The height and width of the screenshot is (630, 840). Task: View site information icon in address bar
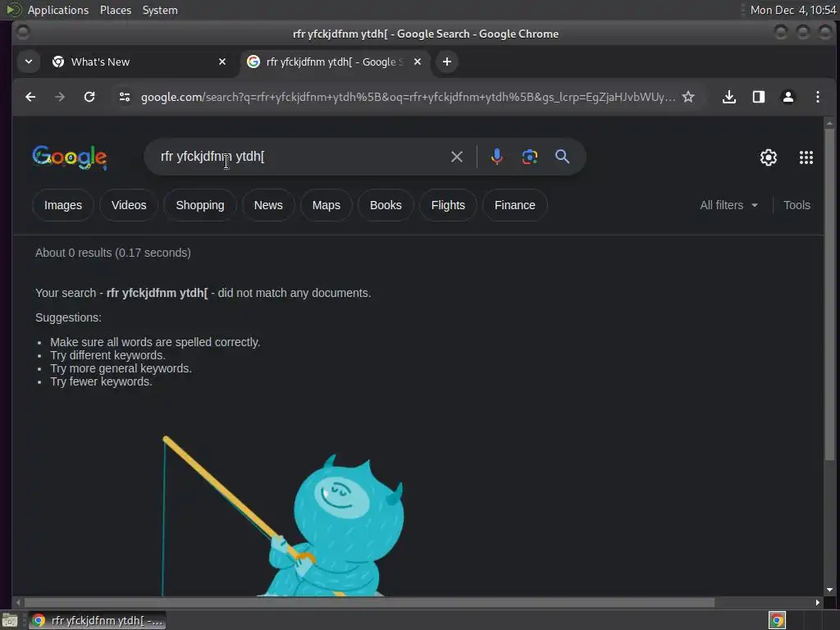click(x=125, y=97)
